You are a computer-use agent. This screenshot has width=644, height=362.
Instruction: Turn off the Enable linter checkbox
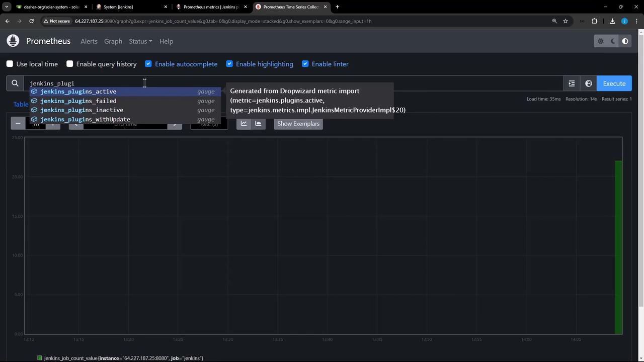point(305,64)
